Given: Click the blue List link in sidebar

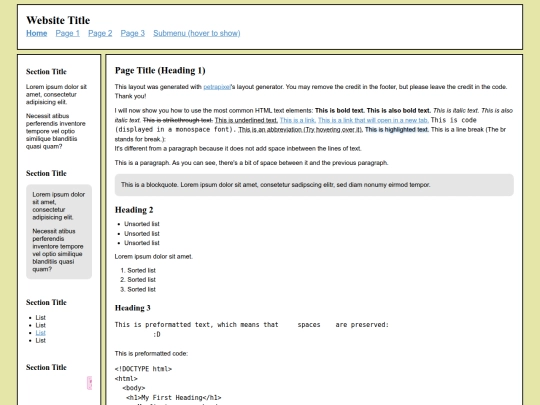Looking at the screenshot, I should coord(41,333).
